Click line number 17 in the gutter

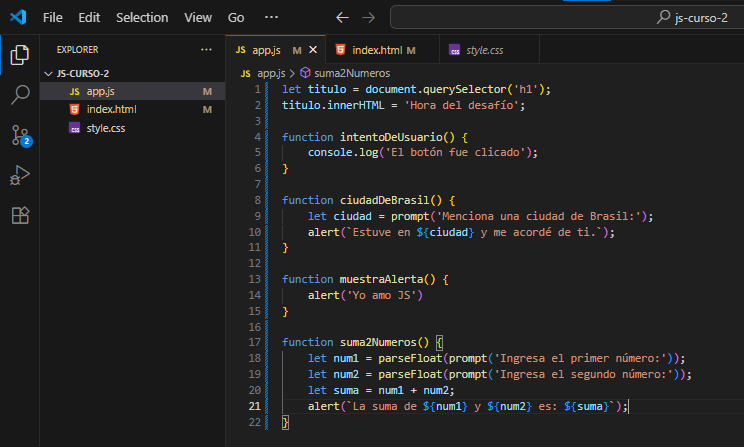click(x=254, y=342)
